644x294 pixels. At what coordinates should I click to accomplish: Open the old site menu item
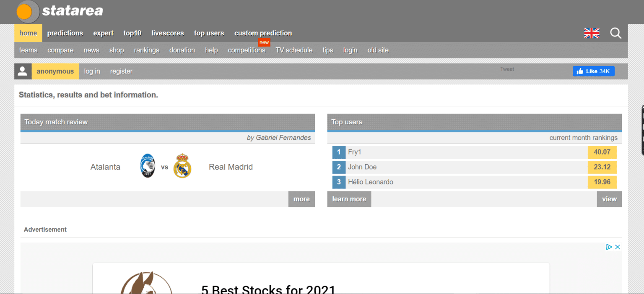click(x=378, y=50)
